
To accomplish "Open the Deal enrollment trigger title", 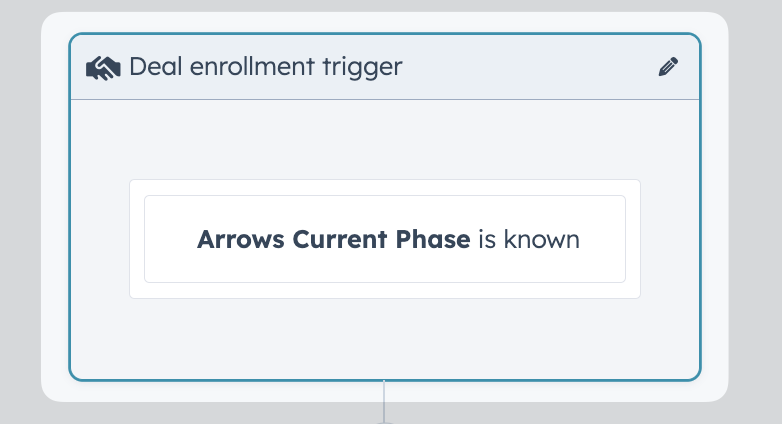I will pyautogui.click(x=266, y=67).
